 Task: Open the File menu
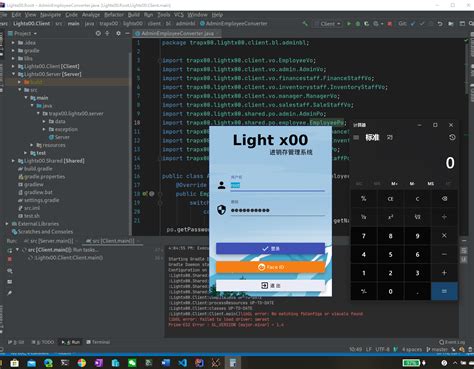(3, 15)
